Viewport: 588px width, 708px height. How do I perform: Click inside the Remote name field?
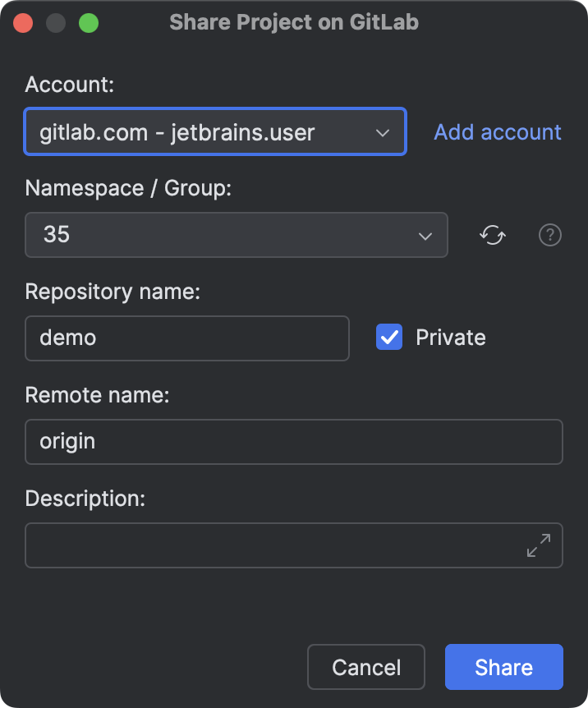click(x=293, y=441)
